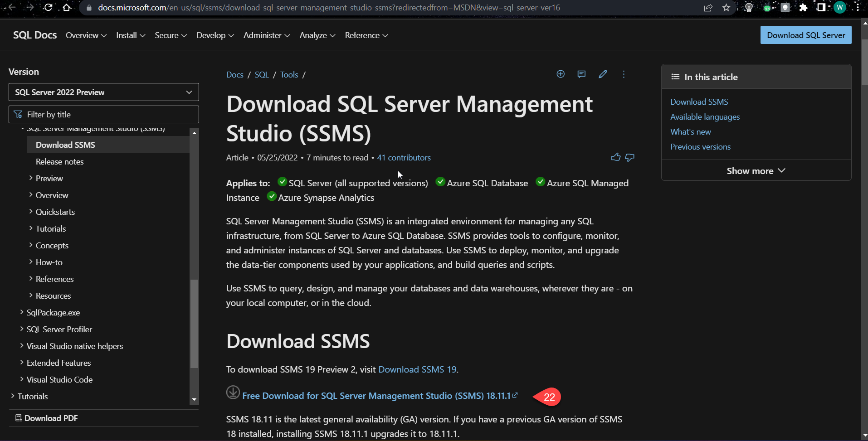Expand the References tree node
This screenshot has height=441, width=868.
(x=31, y=279)
